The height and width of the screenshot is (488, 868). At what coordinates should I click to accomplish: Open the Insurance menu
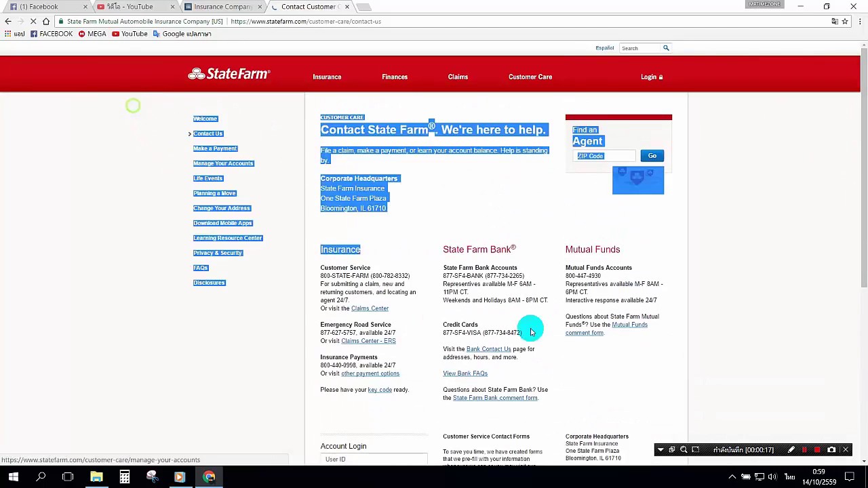click(327, 77)
